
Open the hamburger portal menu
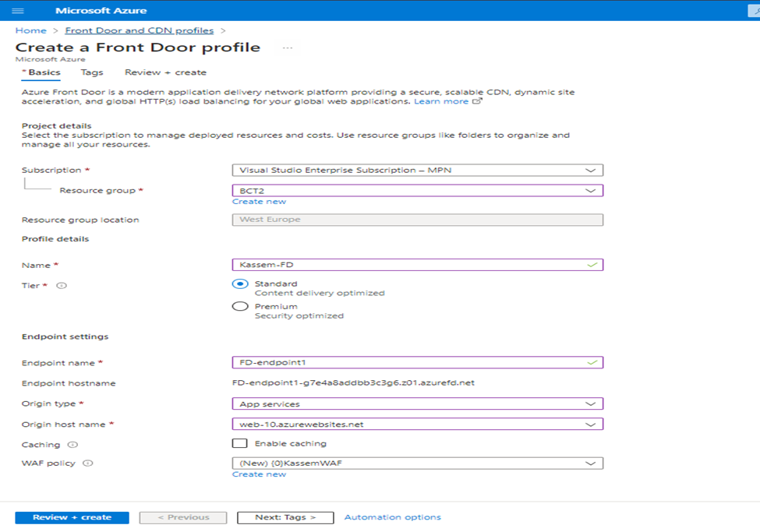click(x=18, y=11)
